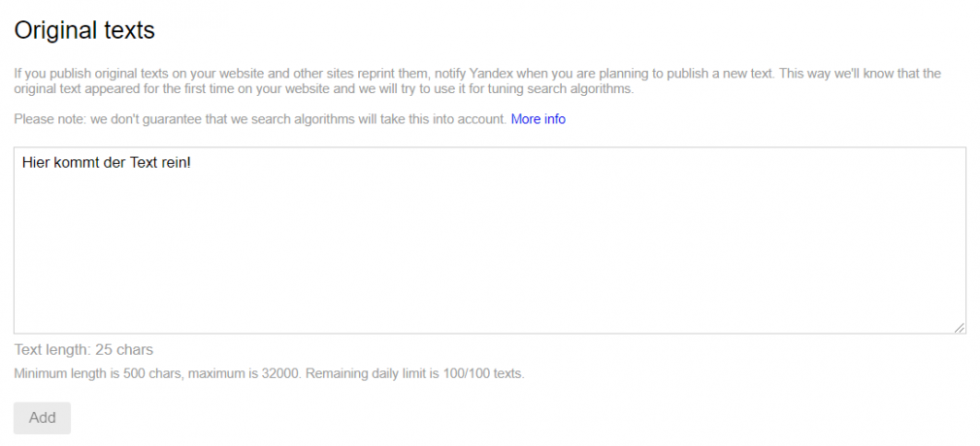Image resolution: width=980 pixels, height=446 pixels.
Task: Open the More info link
Action: click(539, 118)
